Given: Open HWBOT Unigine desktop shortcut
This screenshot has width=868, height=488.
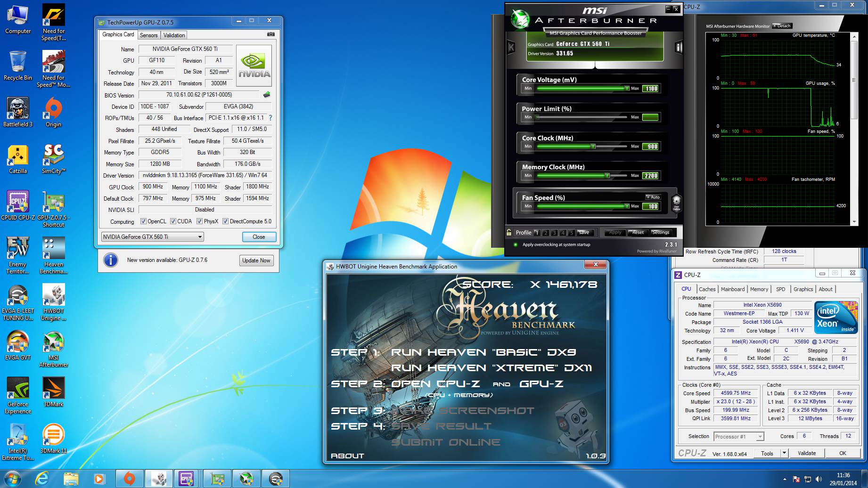Looking at the screenshot, I should coord(53,302).
